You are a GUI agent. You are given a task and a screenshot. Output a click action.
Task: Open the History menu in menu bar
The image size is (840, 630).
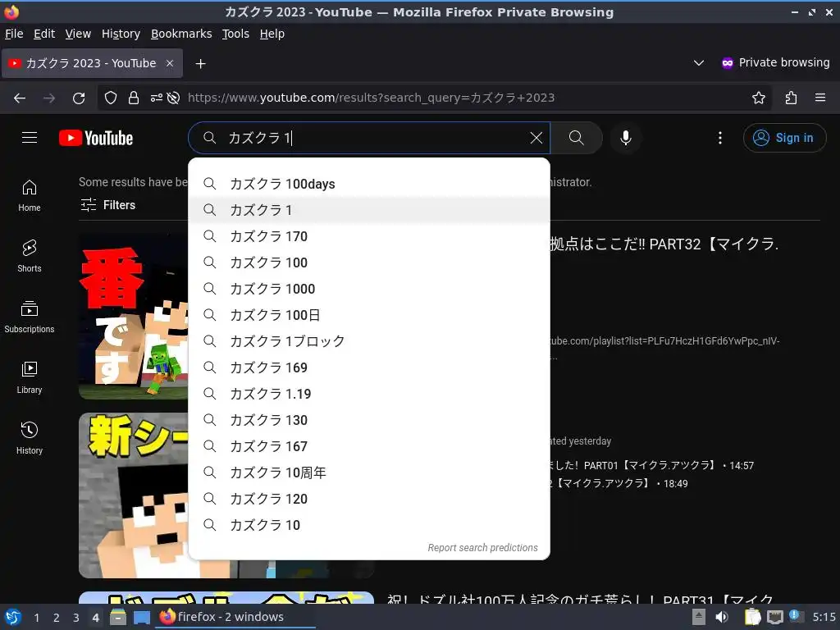121,34
